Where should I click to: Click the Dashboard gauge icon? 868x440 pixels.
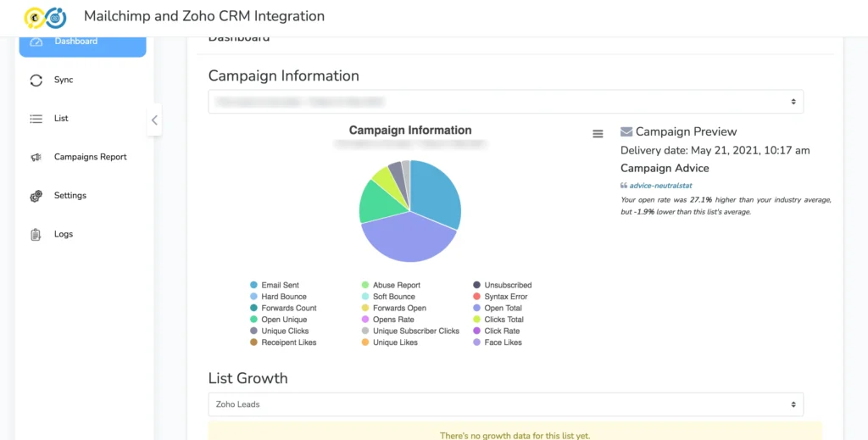pos(36,42)
